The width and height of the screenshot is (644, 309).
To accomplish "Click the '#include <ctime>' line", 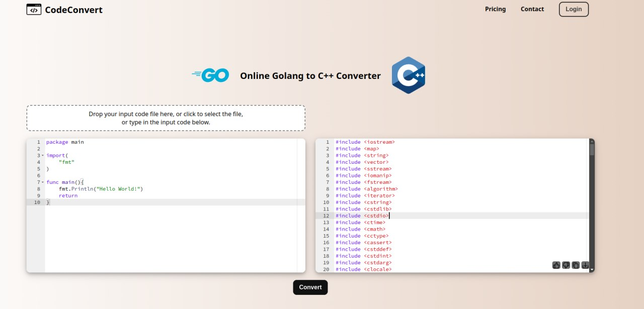I will point(360,223).
